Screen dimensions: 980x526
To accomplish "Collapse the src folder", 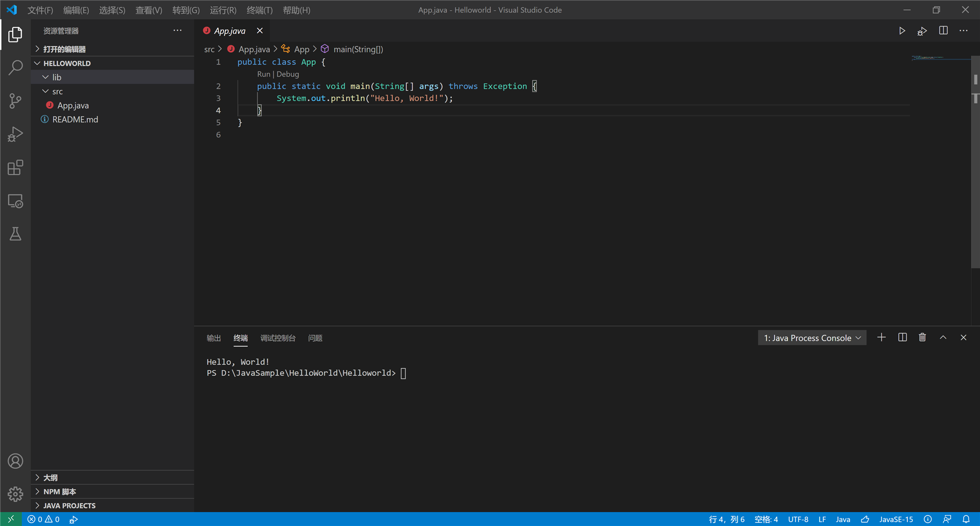I will [x=112, y=91].
